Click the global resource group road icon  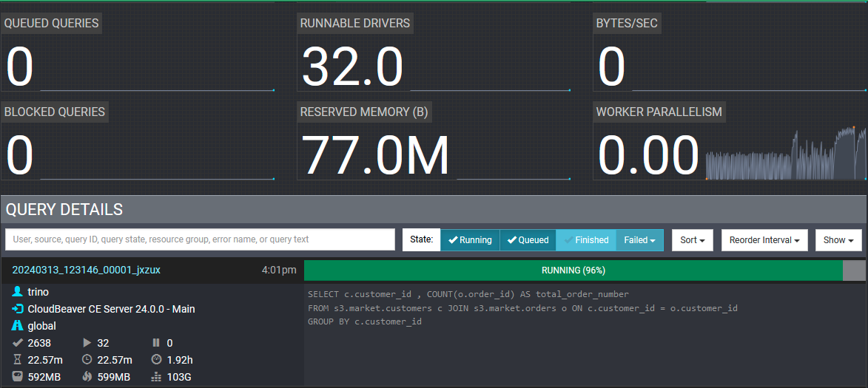coord(18,326)
